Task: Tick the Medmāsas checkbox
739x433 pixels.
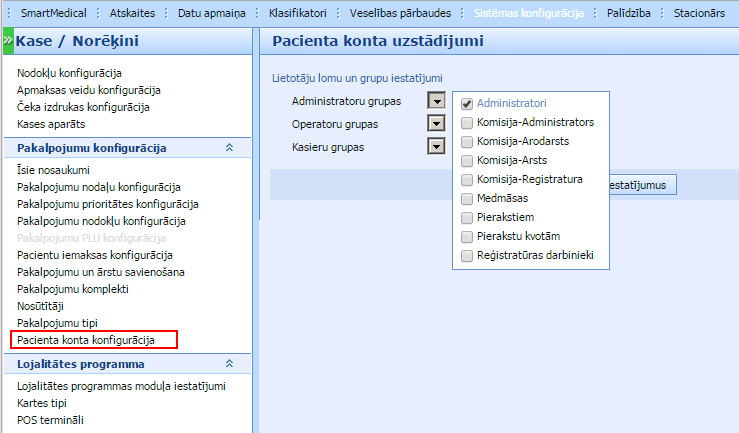Action: [x=467, y=199]
